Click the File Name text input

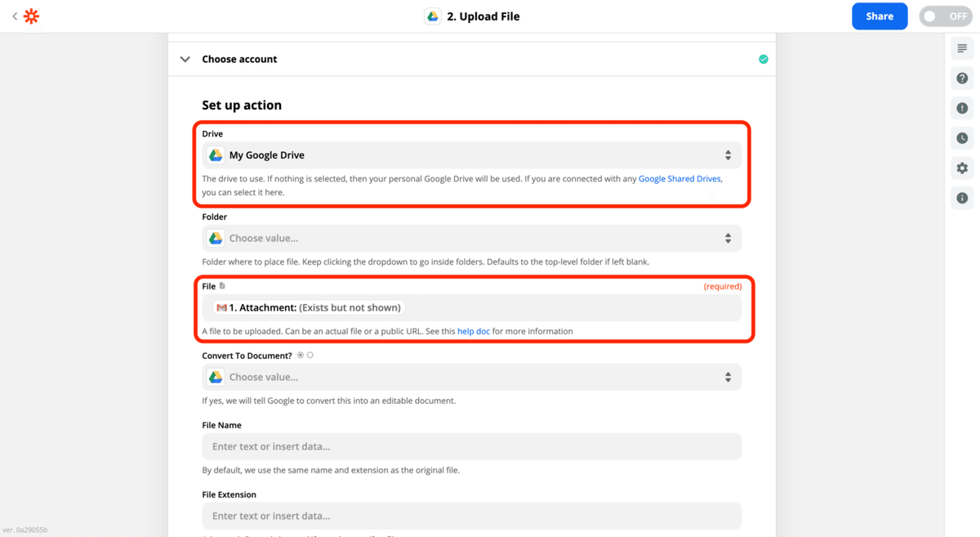click(x=472, y=447)
